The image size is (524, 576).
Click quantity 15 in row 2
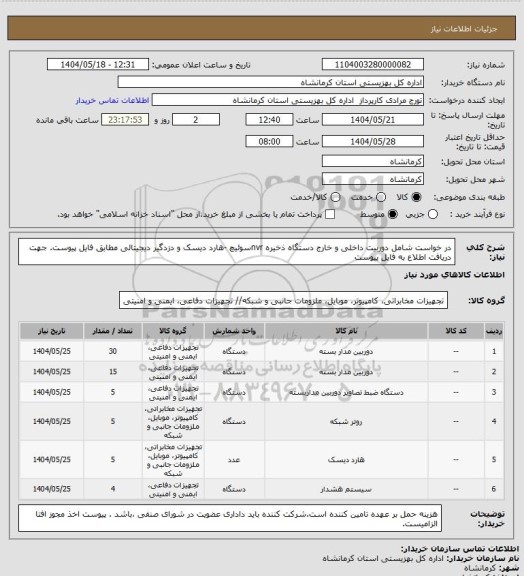[x=112, y=372]
